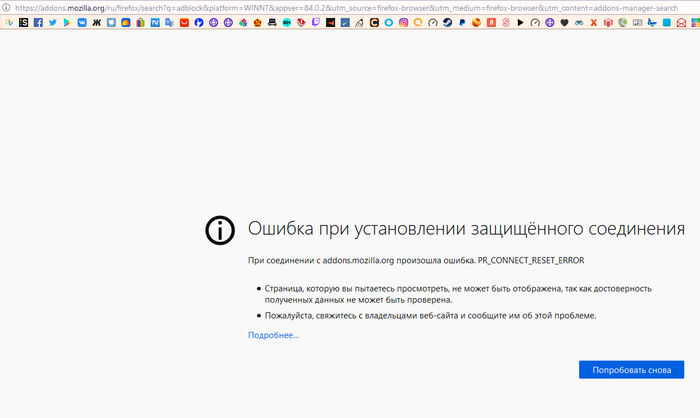Viewport: 700px width, 418px height.
Task: Open the orange cloud bookmark
Action: 126,22
